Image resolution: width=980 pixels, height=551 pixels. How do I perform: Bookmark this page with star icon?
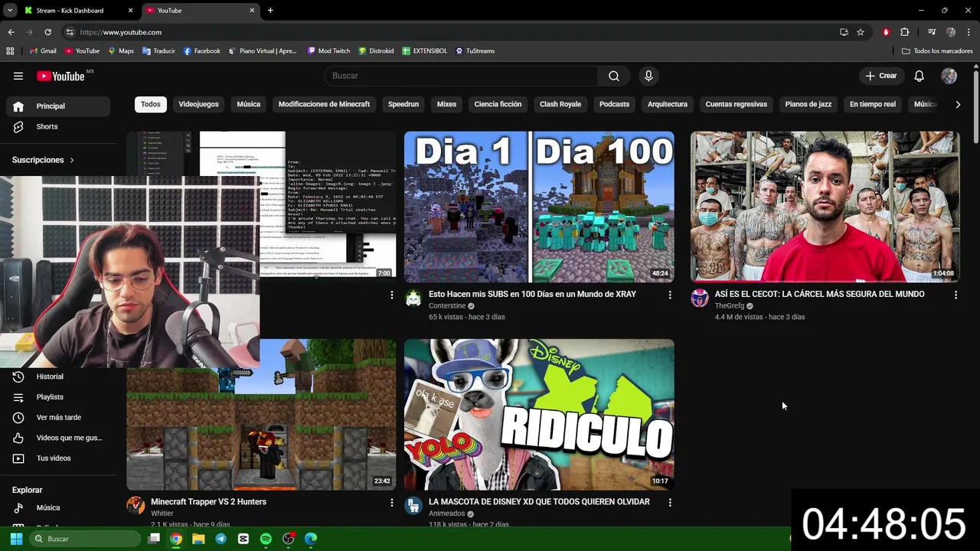click(x=861, y=32)
